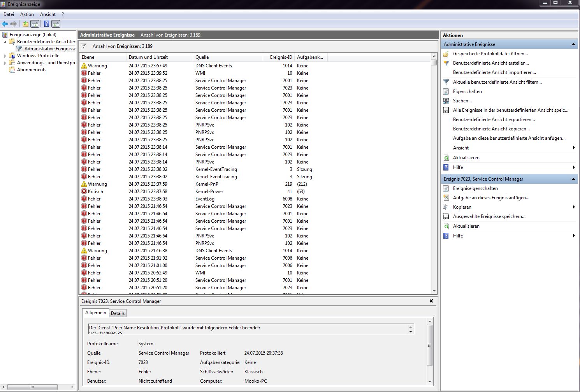Click the blue Help question mark toolbar icon

coord(46,24)
